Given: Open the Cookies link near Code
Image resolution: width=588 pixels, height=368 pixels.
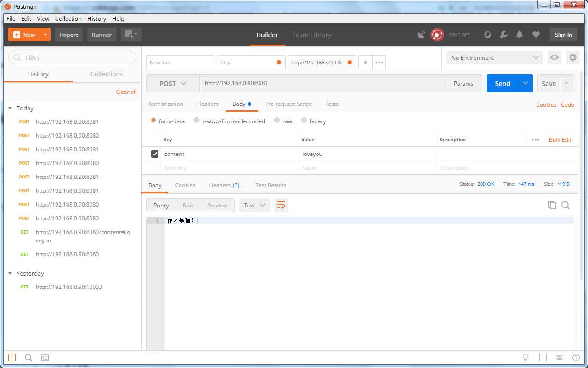Looking at the screenshot, I should (546, 105).
